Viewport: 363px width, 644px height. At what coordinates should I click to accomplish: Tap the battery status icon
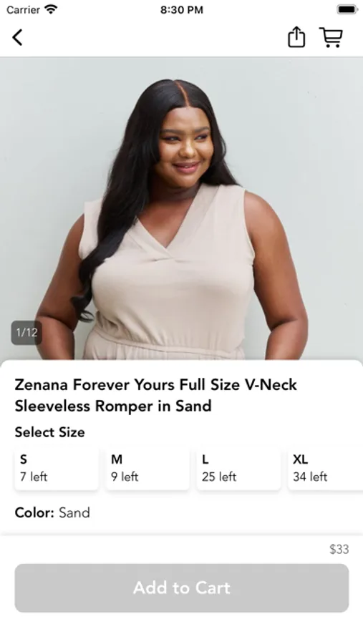pyautogui.click(x=347, y=9)
